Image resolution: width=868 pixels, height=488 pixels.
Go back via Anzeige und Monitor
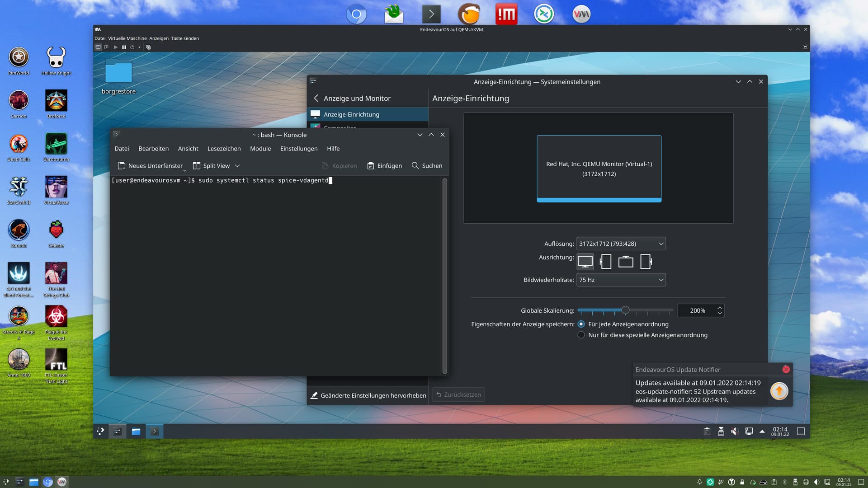[x=316, y=98]
